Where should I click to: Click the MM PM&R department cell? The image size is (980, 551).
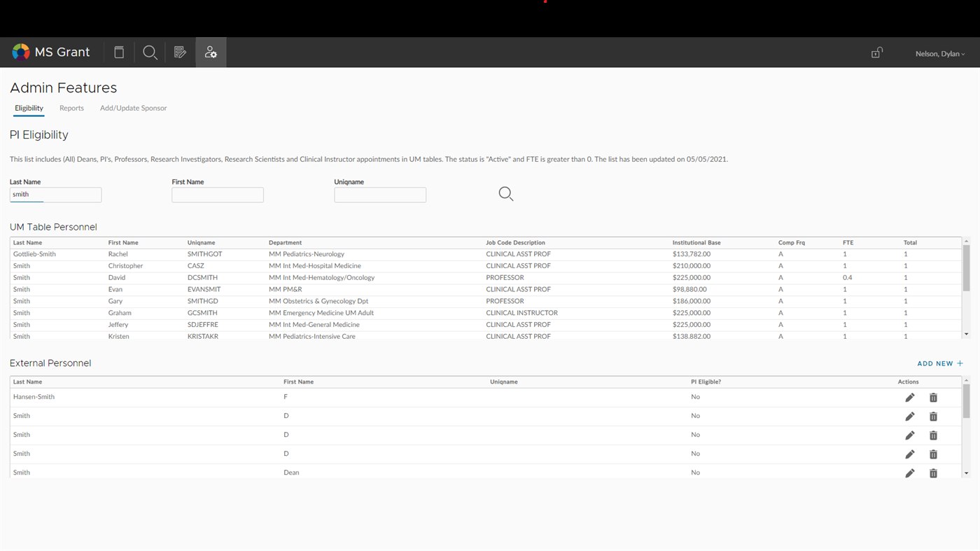click(x=286, y=289)
